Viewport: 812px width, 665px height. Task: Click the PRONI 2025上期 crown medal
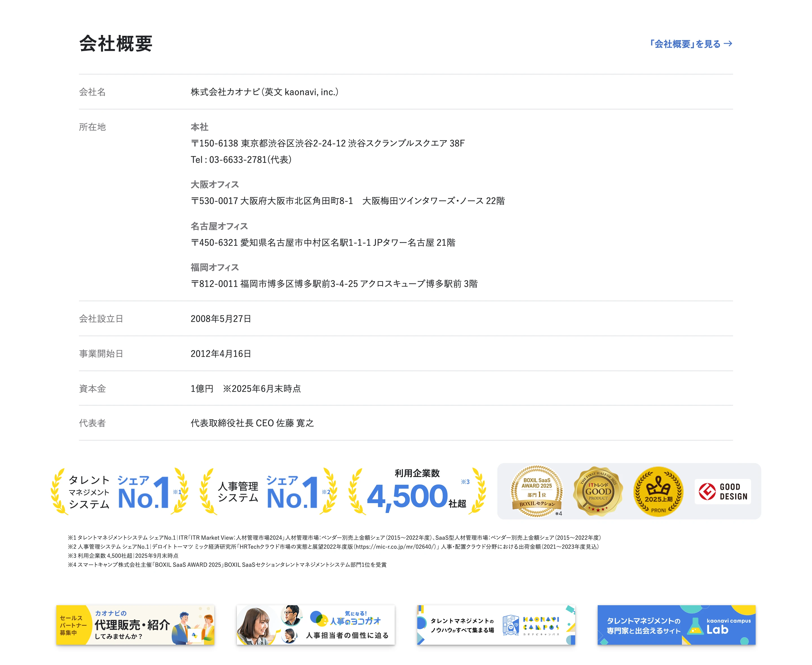click(x=658, y=492)
